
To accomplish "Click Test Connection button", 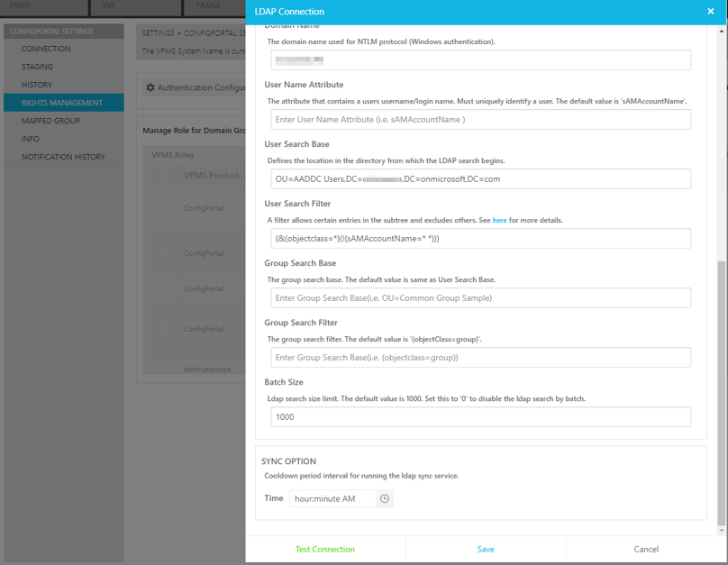I will click(325, 549).
